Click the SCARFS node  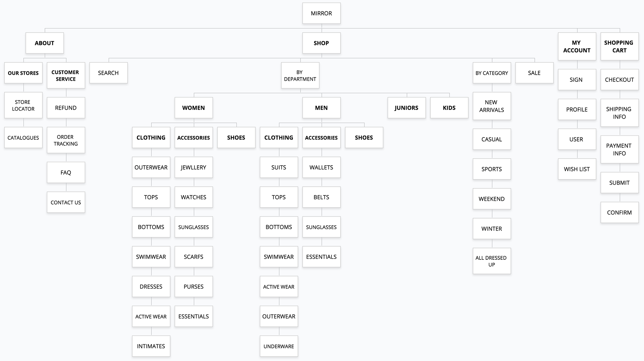tap(194, 257)
